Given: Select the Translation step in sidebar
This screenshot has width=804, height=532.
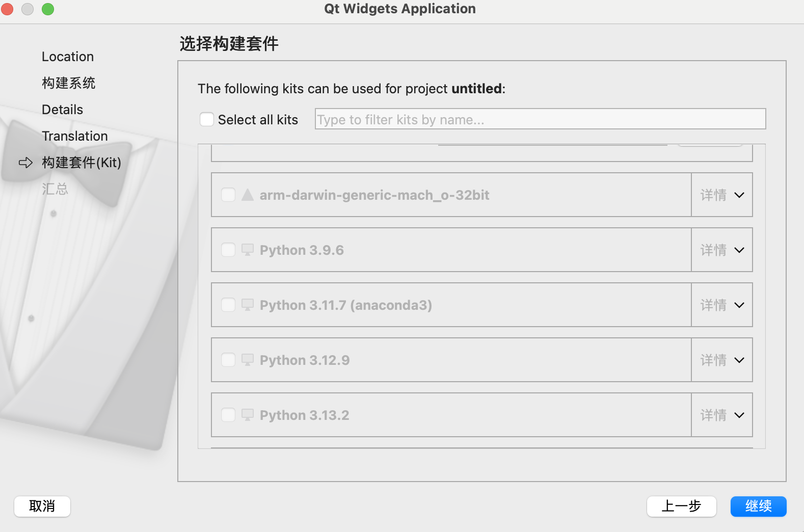Looking at the screenshot, I should 75,136.
